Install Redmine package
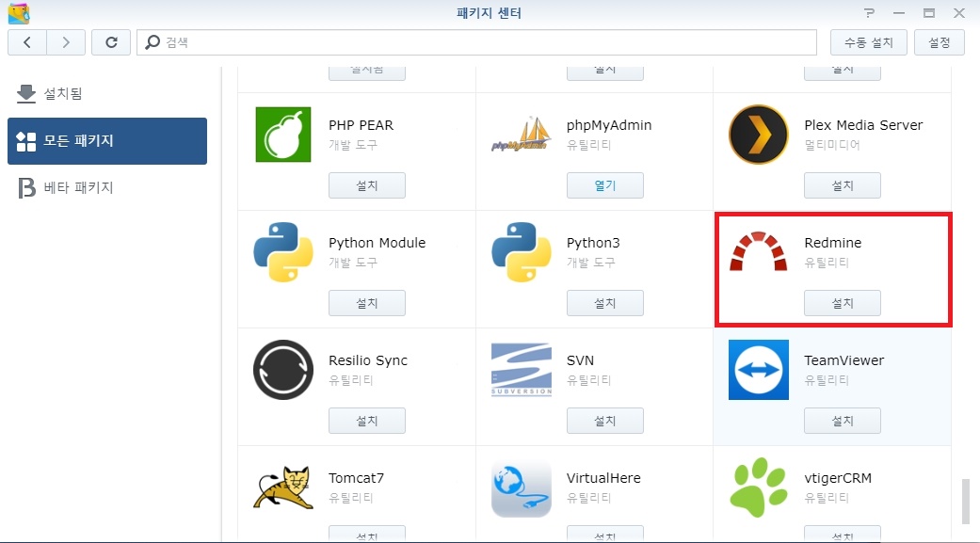Viewport: 980px width, 543px height. coord(843,303)
